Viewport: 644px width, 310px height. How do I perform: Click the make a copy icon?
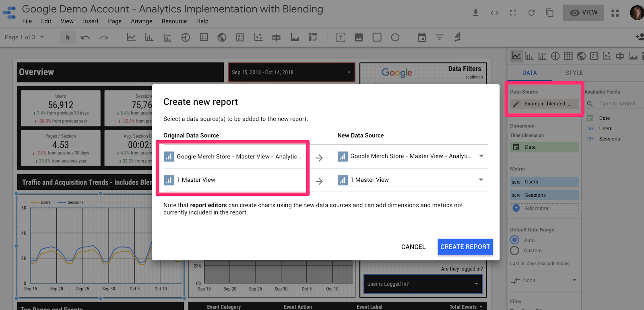click(550, 13)
